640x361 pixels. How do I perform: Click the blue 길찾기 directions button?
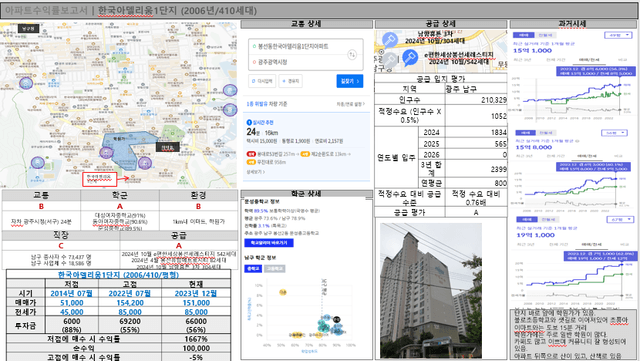coord(349,81)
